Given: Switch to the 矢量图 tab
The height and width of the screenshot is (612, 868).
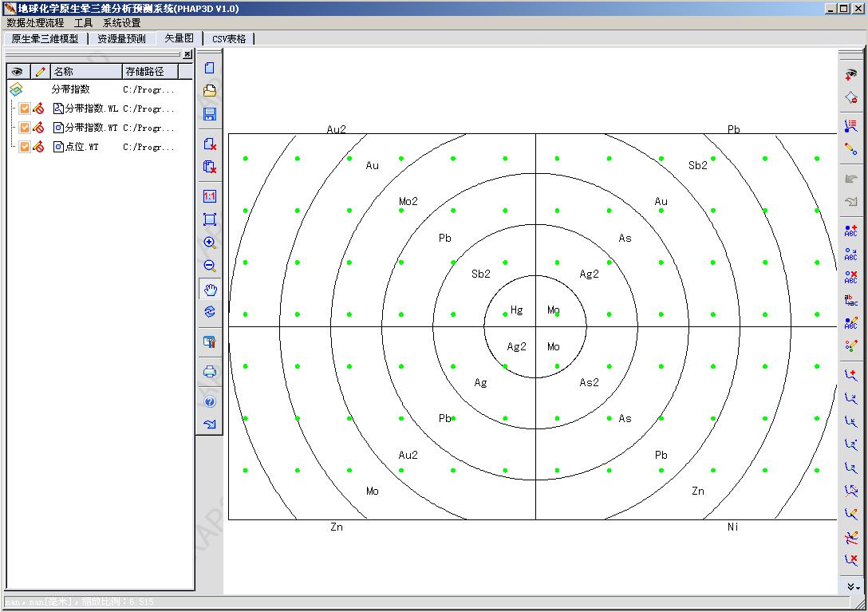Looking at the screenshot, I should pyautogui.click(x=179, y=38).
